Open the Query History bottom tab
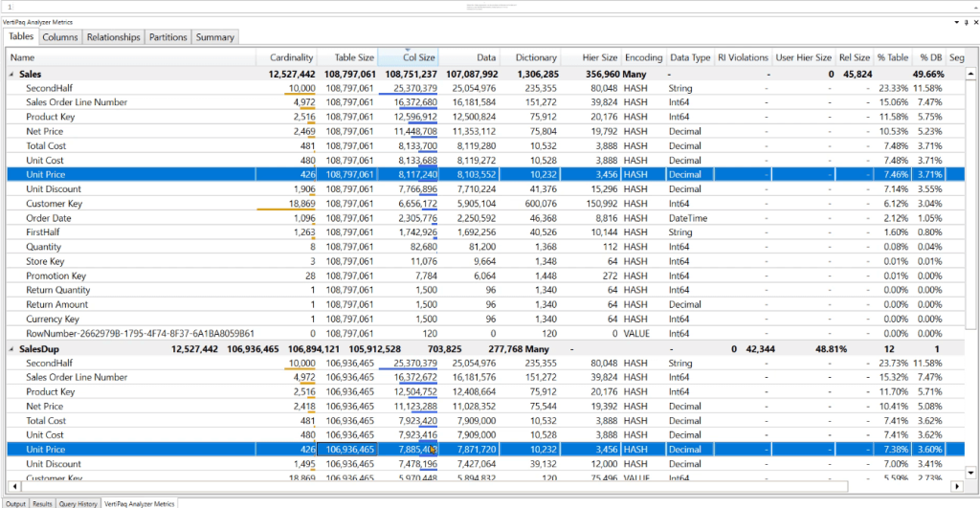The image size is (980, 508). click(x=78, y=503)
